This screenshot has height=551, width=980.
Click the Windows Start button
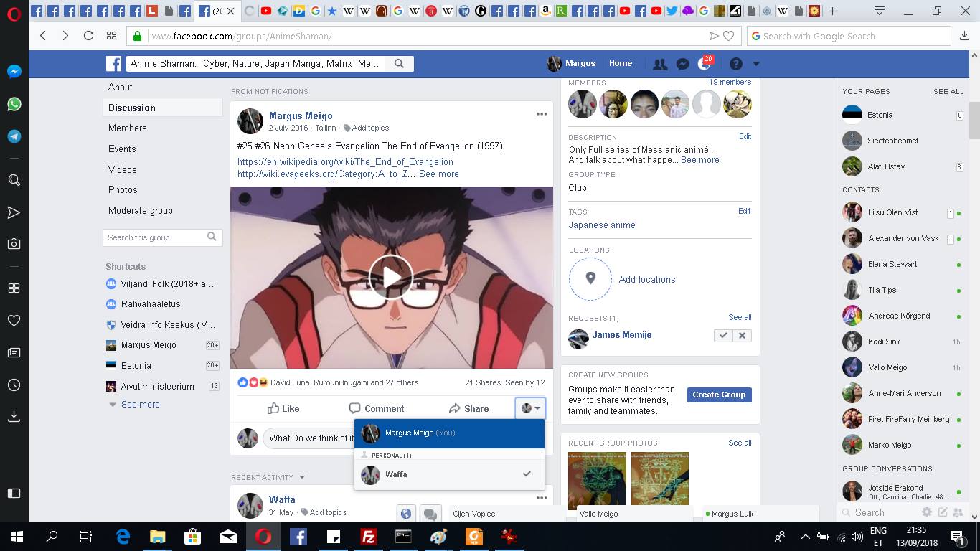click(x=17, y=536)
